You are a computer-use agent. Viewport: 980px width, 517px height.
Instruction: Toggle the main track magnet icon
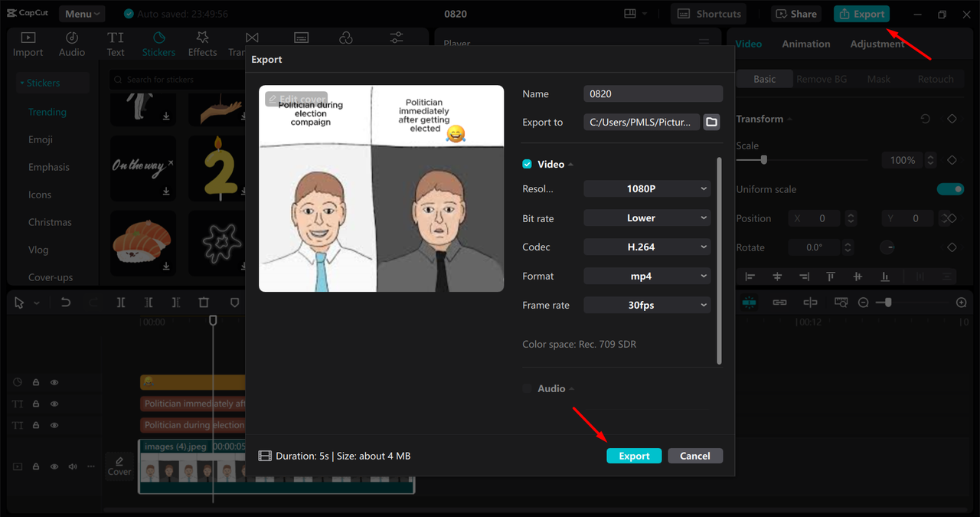(x=749, y=303)
